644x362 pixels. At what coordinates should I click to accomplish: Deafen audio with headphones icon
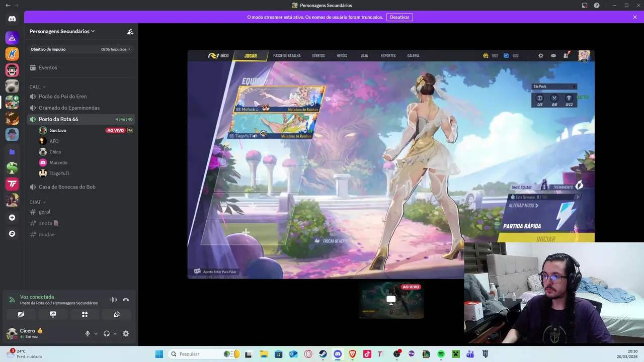pos(107,333)
